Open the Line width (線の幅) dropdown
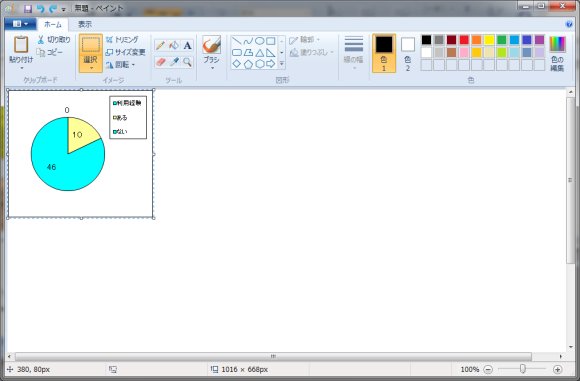This screenshot has width=580, height=381. [x=354, y=53]
